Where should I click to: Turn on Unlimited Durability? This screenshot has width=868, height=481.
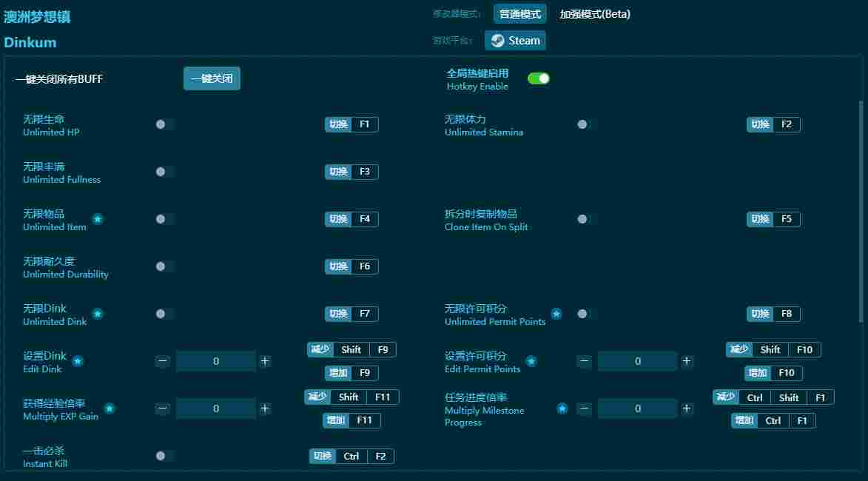(164, 266)
